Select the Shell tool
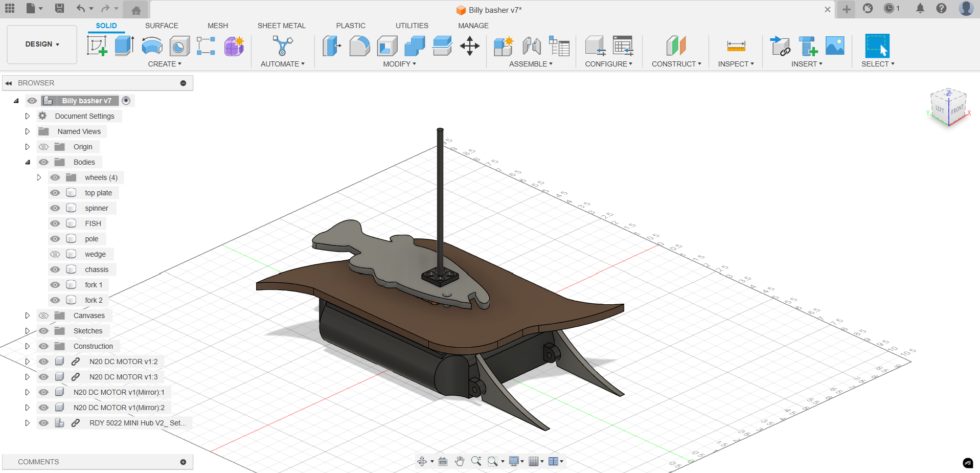The image size is (980, 473). 388,46
